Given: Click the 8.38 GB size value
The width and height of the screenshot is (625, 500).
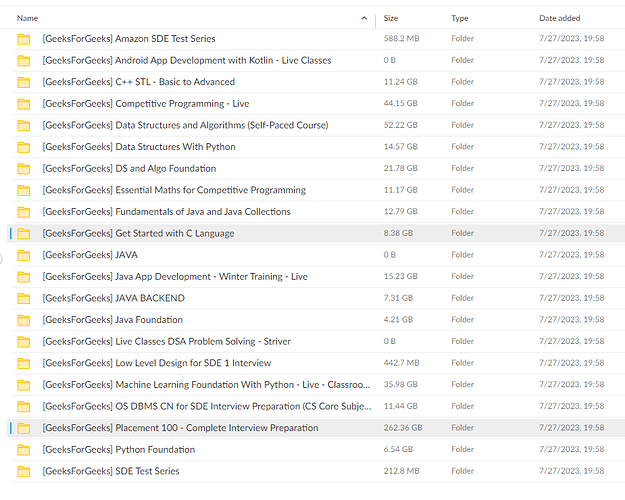Looking at the screenshot, I should point(398,233).
